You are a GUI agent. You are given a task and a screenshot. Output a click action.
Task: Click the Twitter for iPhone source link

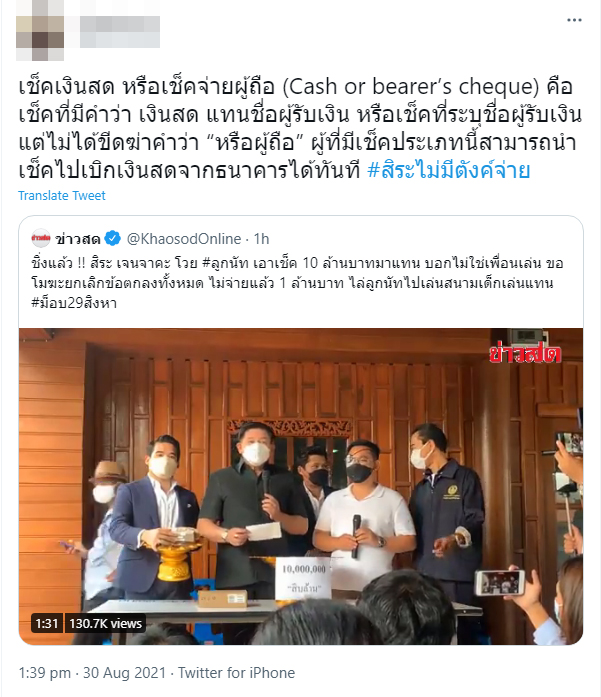pos(236,673)
